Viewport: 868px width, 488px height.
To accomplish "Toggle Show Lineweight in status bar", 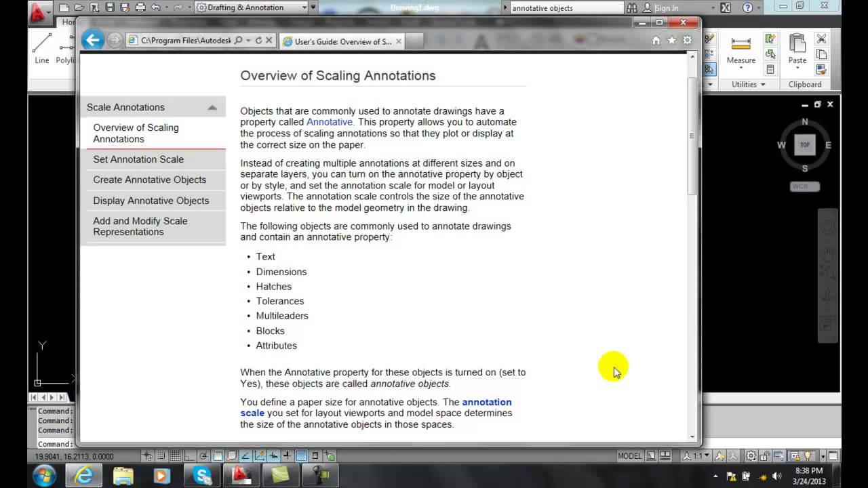I will [x=288, y=456].
